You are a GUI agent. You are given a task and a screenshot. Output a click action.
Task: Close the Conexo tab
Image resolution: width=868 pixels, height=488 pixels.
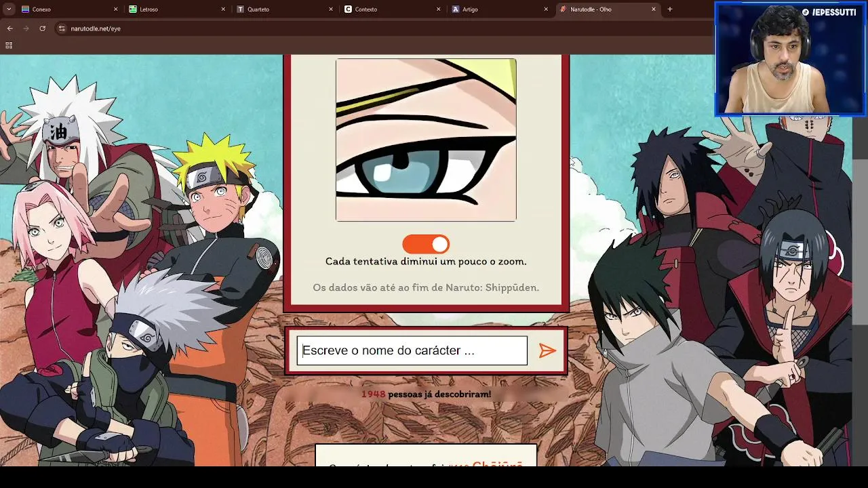click(115, 9)
